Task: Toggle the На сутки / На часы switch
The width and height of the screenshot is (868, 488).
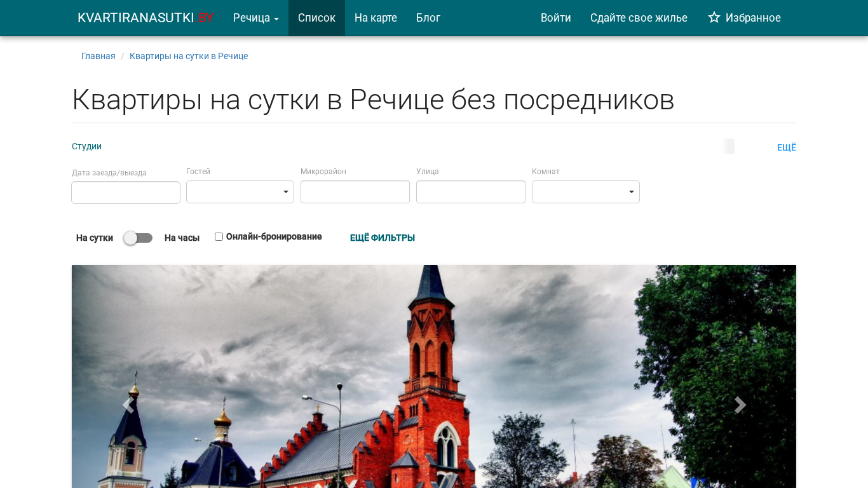Action: pyautogui.click(x=138, y=238)
